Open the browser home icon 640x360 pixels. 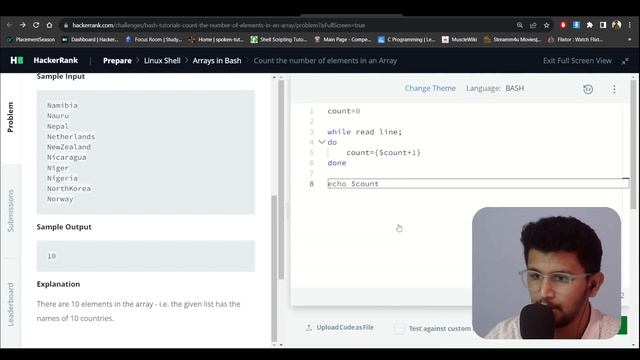[49, 25]
